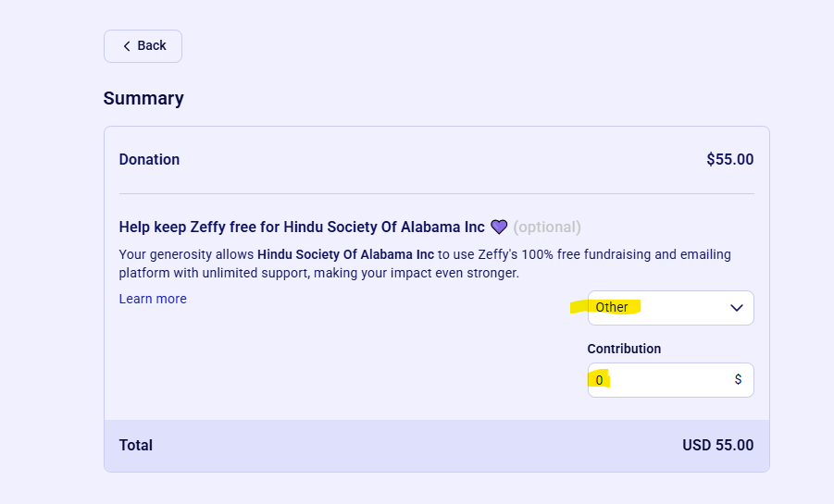Open the Other contribution dropdown

point(671,308)
